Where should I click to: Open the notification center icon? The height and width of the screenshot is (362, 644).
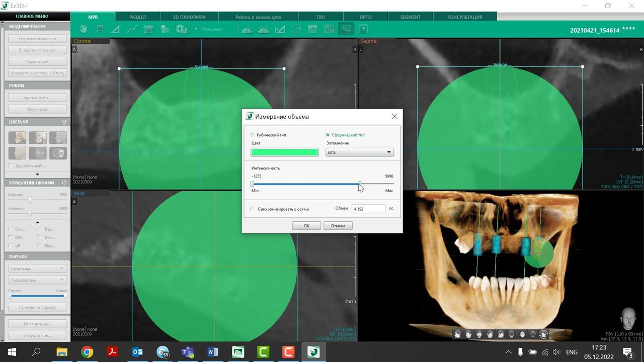[627, 352]
